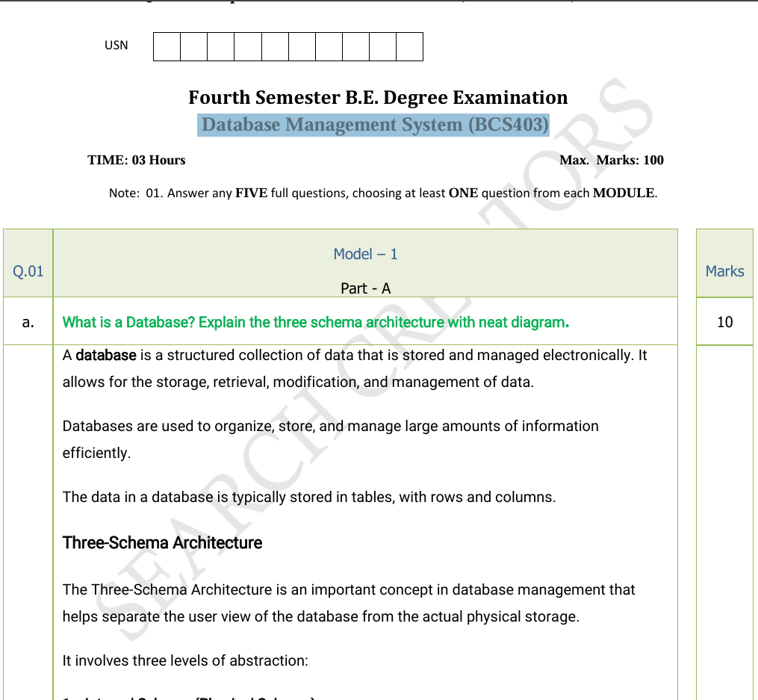Click the 'Three-Schema Architecture' subheading
Image resolution: width=758 pixels, height=700 pixels.
[163, 543]
